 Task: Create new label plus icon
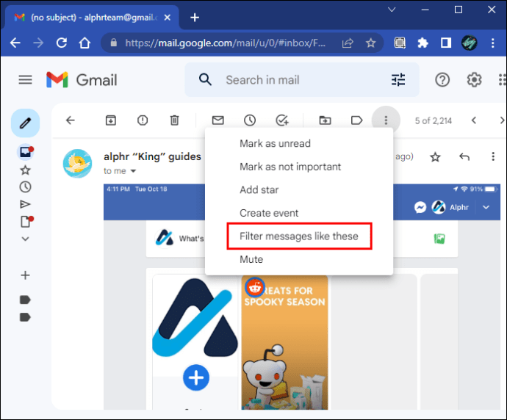pos(25,275)
